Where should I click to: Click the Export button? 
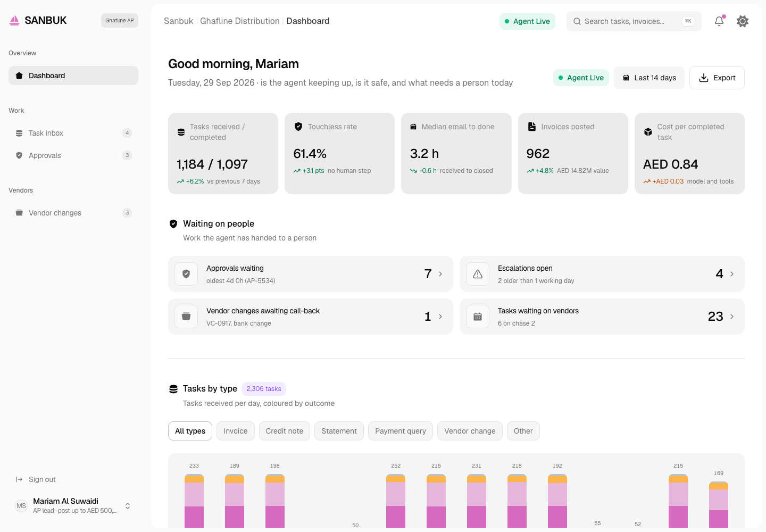pos(717,78)
